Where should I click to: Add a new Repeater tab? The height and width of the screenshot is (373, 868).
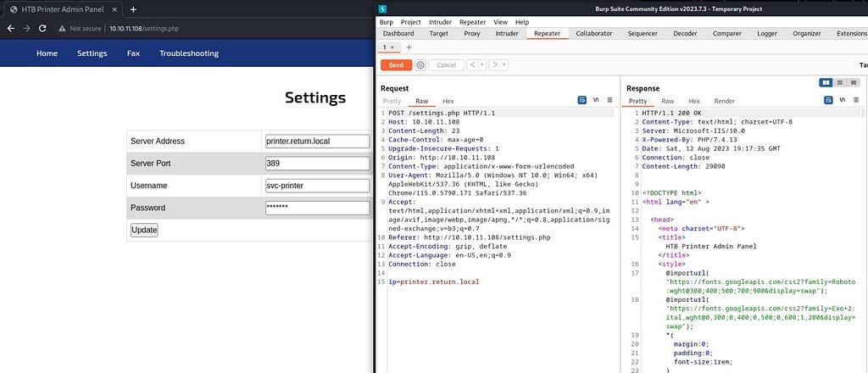tap(409, 47)
